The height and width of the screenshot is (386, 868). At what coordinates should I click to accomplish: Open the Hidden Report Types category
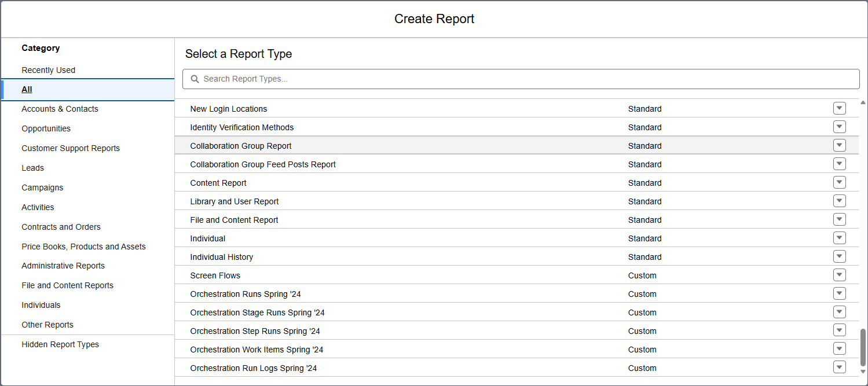60,344
